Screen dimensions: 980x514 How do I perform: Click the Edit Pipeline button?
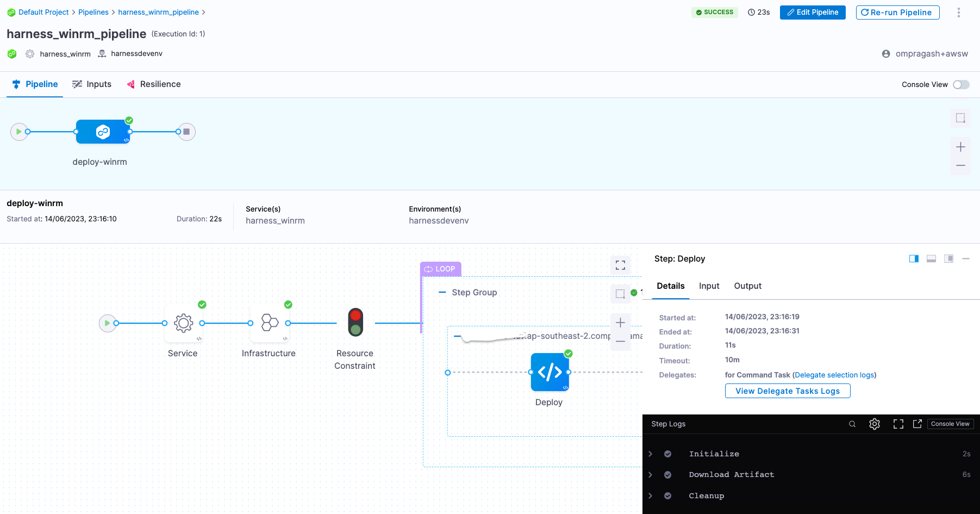point(812,12)
